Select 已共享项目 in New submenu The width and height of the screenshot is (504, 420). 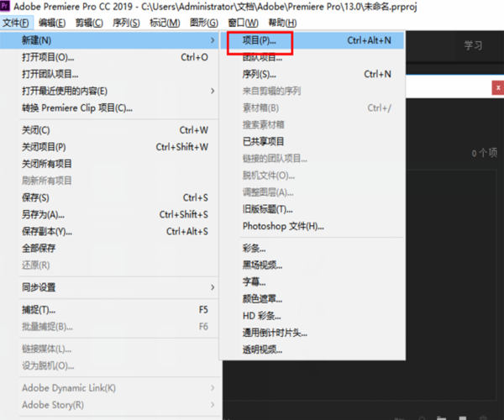[312, 141]
